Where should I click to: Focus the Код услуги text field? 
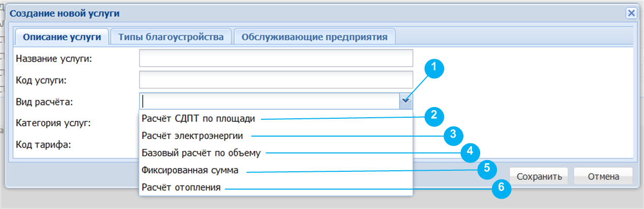click(276, 80)
